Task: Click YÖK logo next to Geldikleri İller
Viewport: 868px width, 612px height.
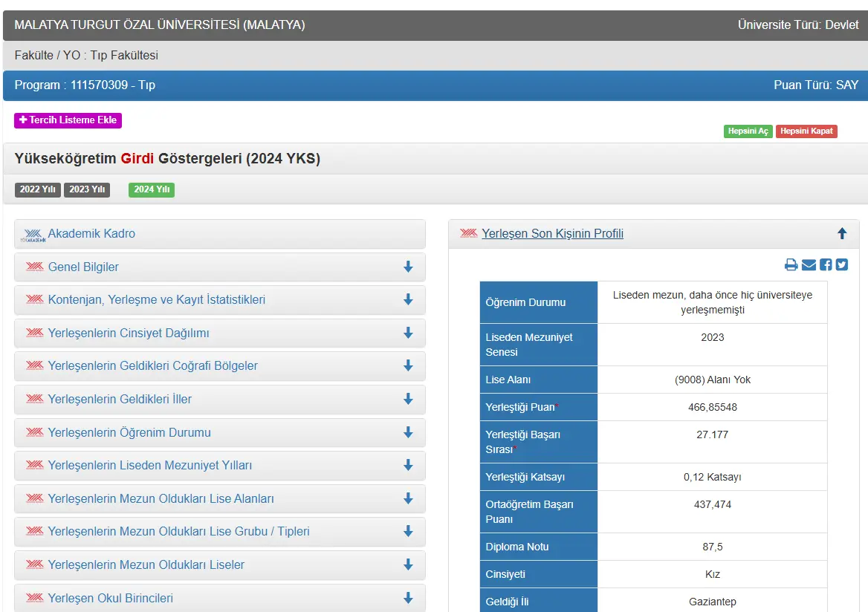Action: (x=34, y=398)
